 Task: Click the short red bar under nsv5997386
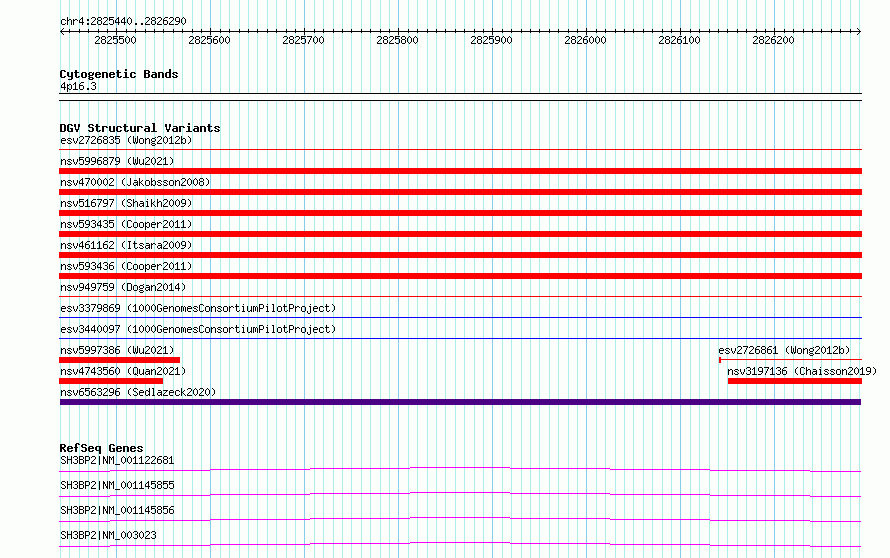[x=120, y=360]
